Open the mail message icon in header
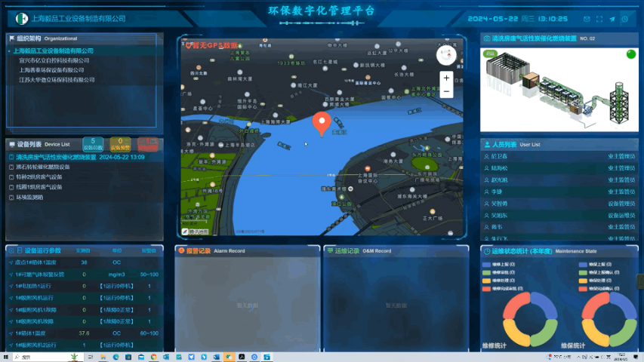 click(x=586, y=19)
